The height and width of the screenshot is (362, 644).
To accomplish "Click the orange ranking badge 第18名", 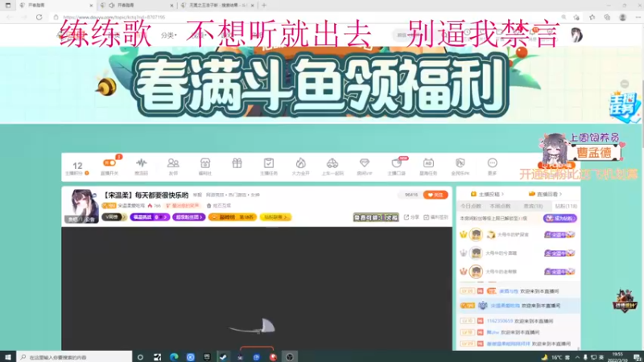I will (233, 217).
